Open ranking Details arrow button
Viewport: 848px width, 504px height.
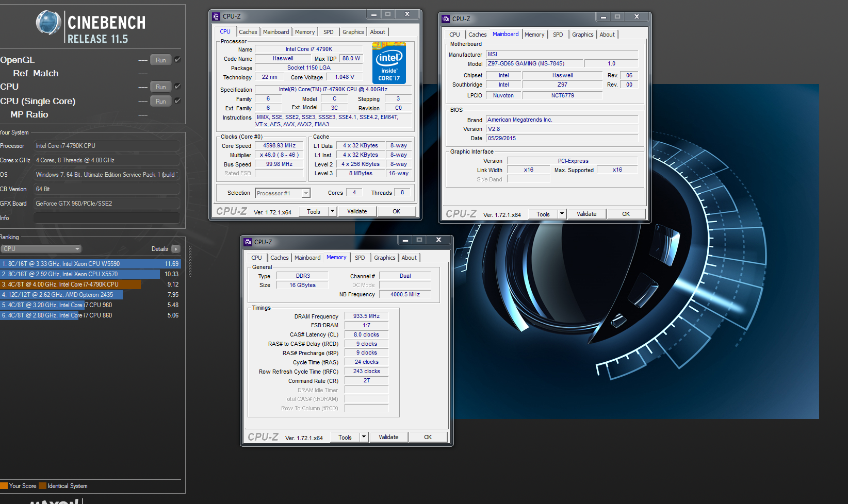(176, 249)
